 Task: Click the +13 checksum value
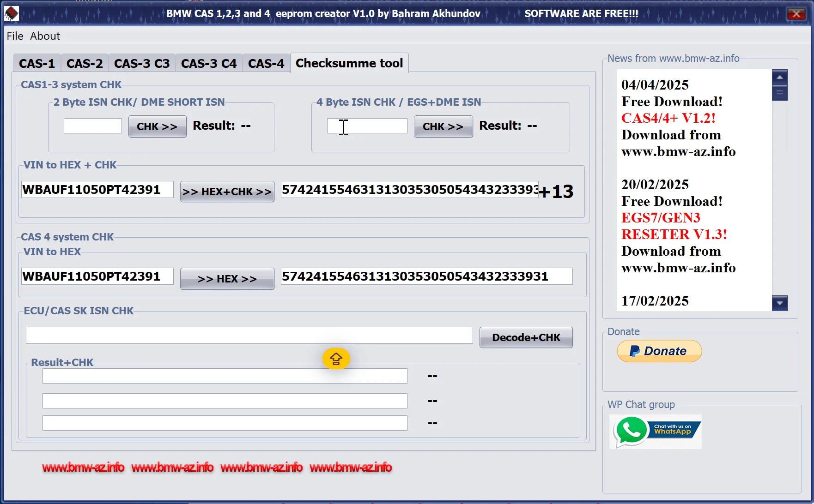556,192
